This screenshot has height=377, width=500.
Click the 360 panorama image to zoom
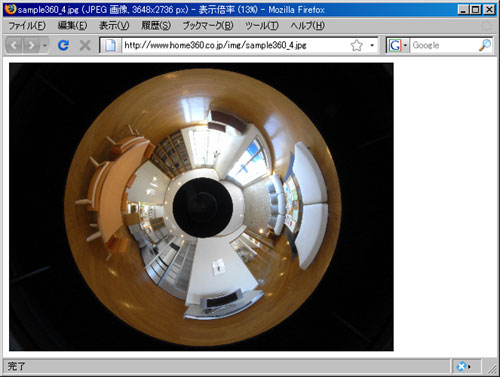[201, 207]
